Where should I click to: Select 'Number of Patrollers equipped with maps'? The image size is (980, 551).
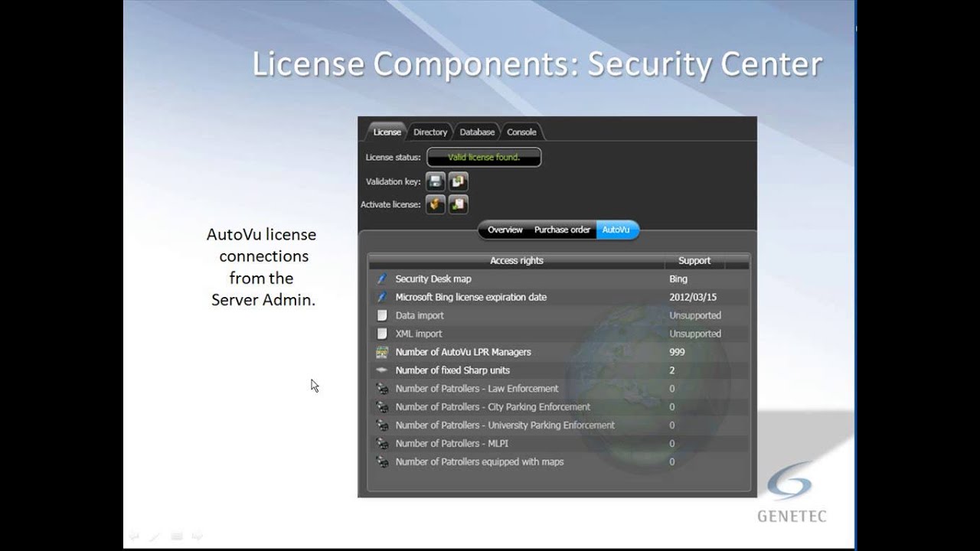(479, 462)
